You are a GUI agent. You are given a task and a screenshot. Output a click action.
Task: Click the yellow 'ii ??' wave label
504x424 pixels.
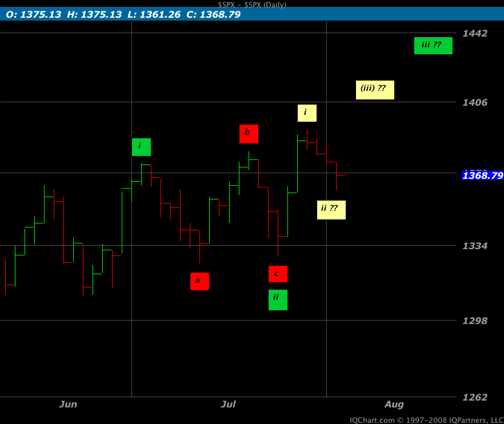331,210
